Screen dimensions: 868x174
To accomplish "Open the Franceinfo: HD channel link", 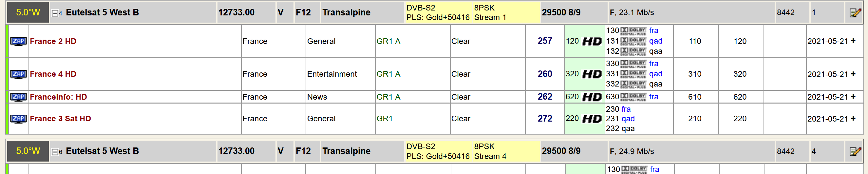I will pos(58,97).
